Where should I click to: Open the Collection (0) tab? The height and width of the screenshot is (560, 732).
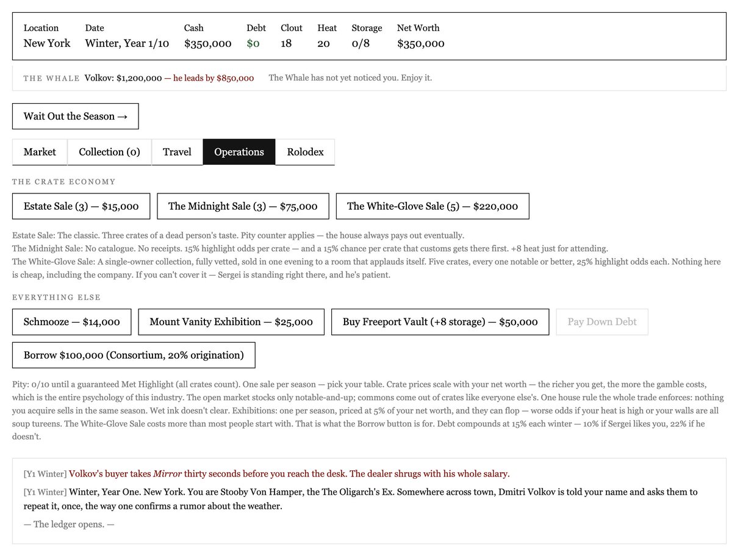coord(109,152)
